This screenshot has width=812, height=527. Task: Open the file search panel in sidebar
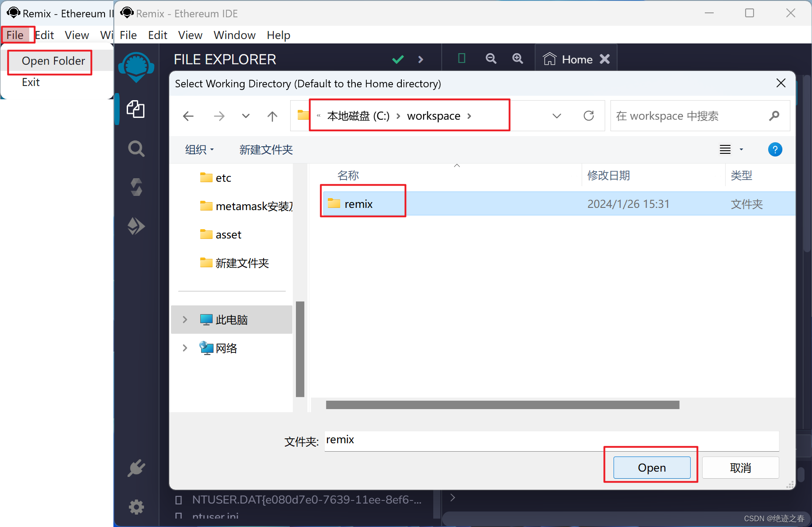click(x=136, y=148)
